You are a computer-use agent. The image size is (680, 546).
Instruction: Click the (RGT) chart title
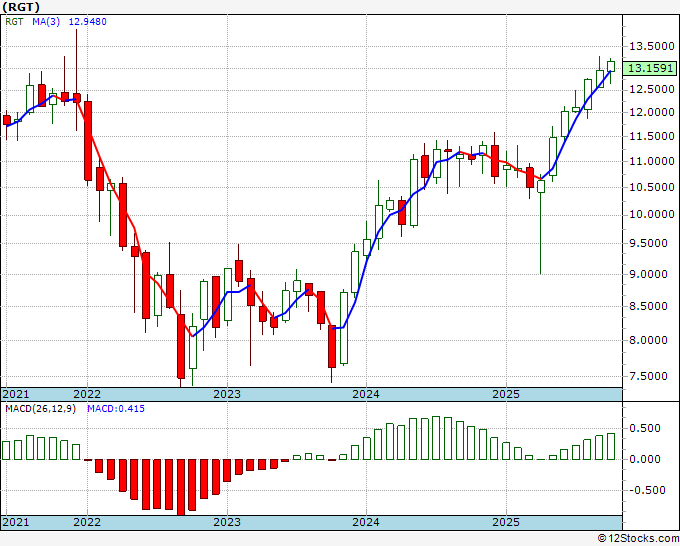(21, 7)
